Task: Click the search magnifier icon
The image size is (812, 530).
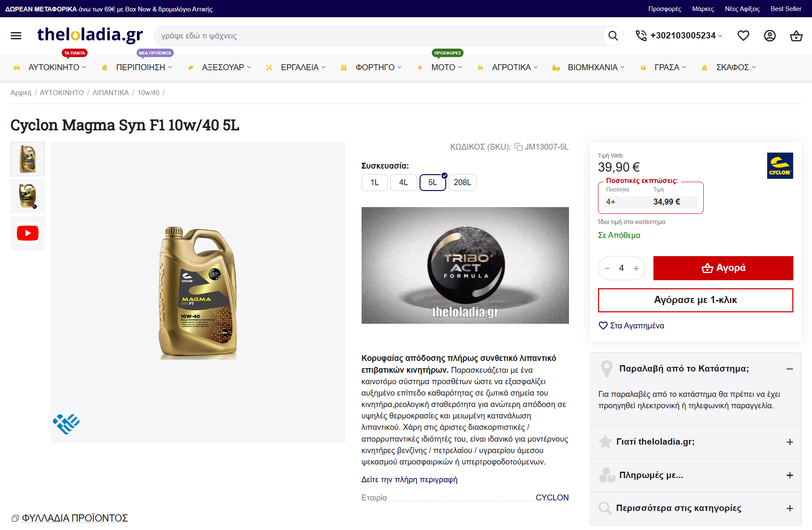Action: tap(613, 36)
